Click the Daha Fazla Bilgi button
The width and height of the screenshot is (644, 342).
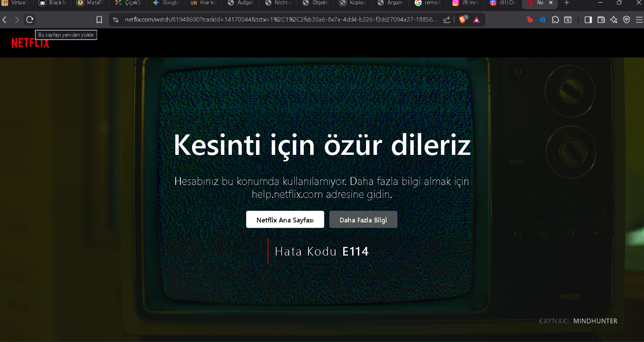363,219
